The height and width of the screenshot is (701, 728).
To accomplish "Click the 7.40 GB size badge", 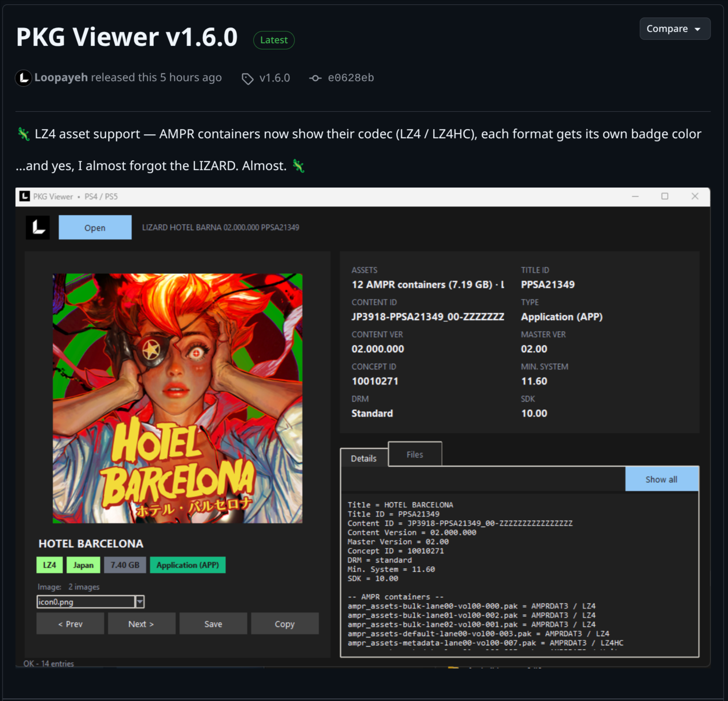I will (125, 565).
